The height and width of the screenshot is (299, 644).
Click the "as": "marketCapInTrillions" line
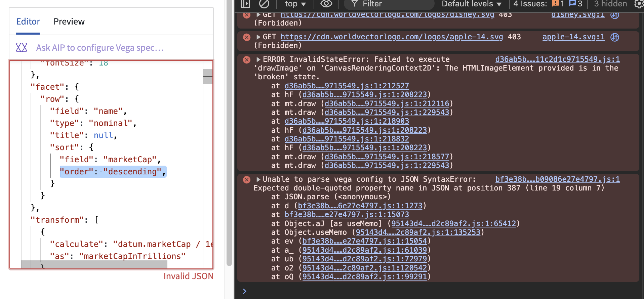(118, 256)
